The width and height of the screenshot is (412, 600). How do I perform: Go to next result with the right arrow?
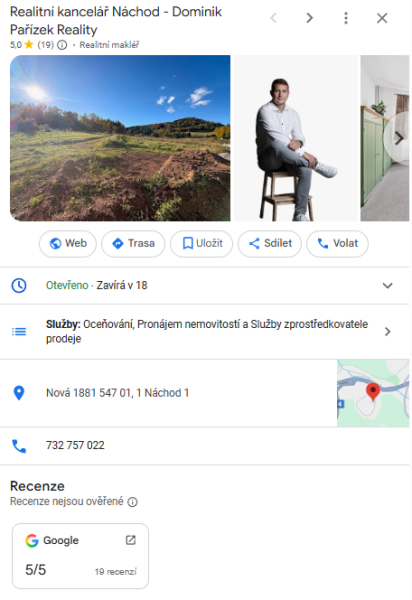coord(309,18)
